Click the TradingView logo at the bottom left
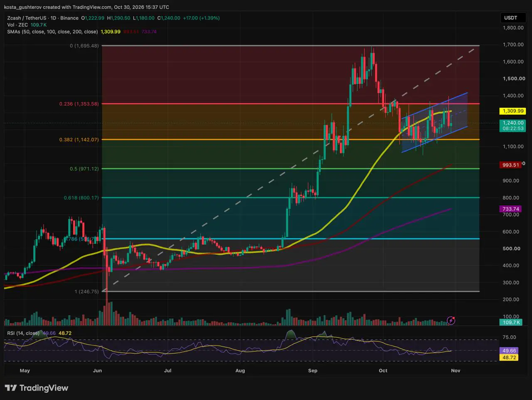Viewport: 532px width, 400px height. 37,388
